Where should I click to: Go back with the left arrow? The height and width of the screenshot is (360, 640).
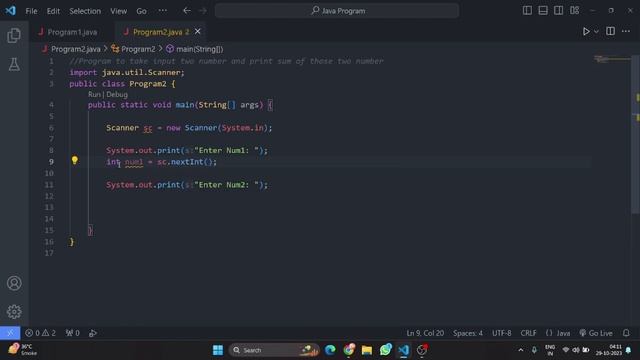[187, 11]
